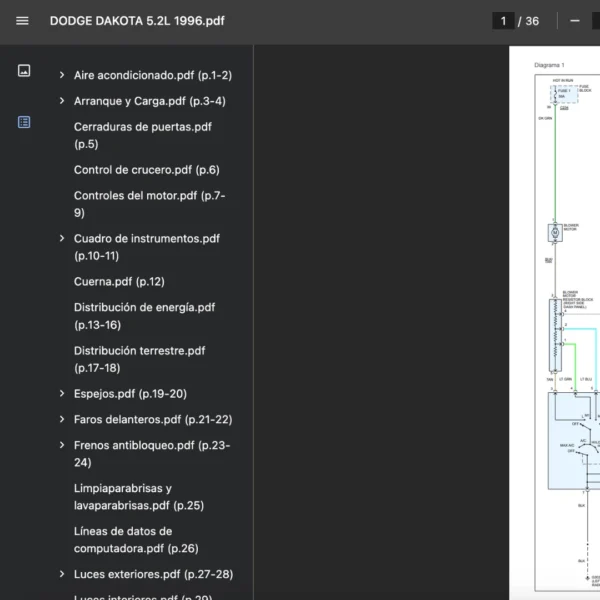Click the zoom out minus button

[x=575, y=21]
